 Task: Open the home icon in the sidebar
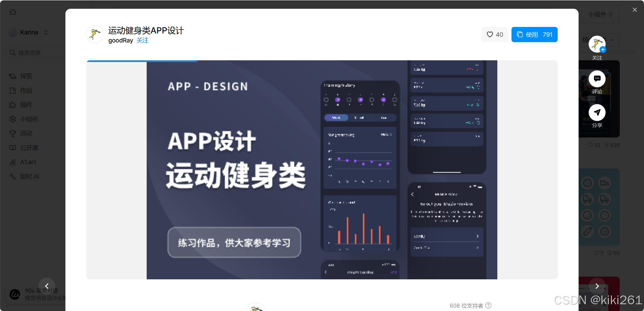[13, 12]
